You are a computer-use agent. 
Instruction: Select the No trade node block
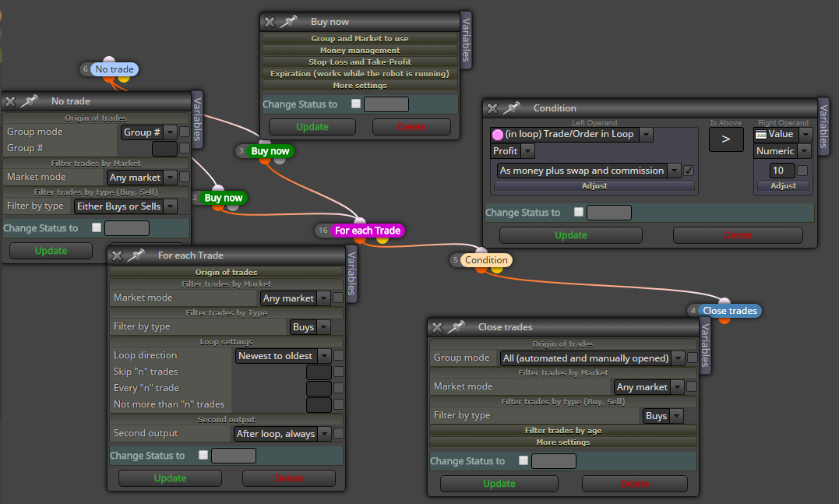pyautogui.click(x=114, y=69)
